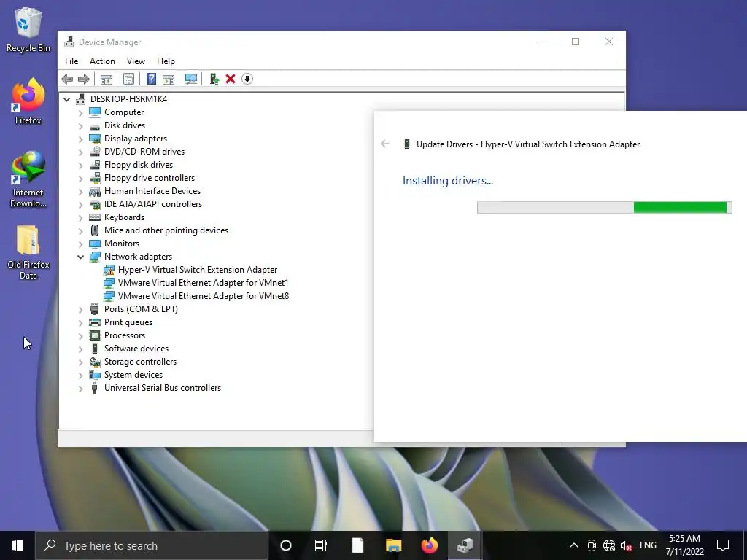Image resolution: width=747 pixels, height=560 pixels.
Task: Expand the DVD/CD-ROM drives category
Action: (x=80, y=152)
